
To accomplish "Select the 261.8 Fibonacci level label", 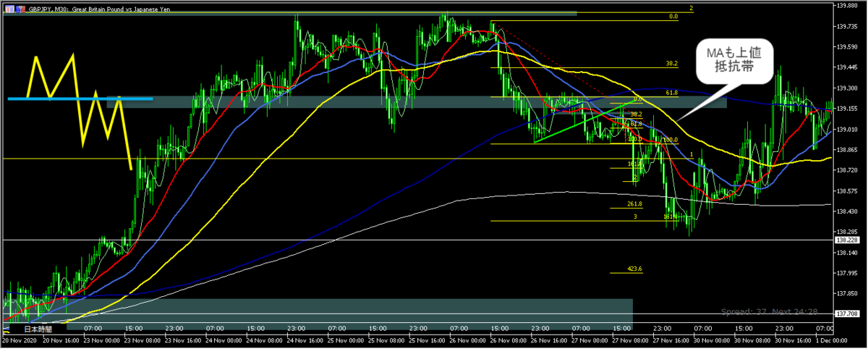I will coord(636,205).
